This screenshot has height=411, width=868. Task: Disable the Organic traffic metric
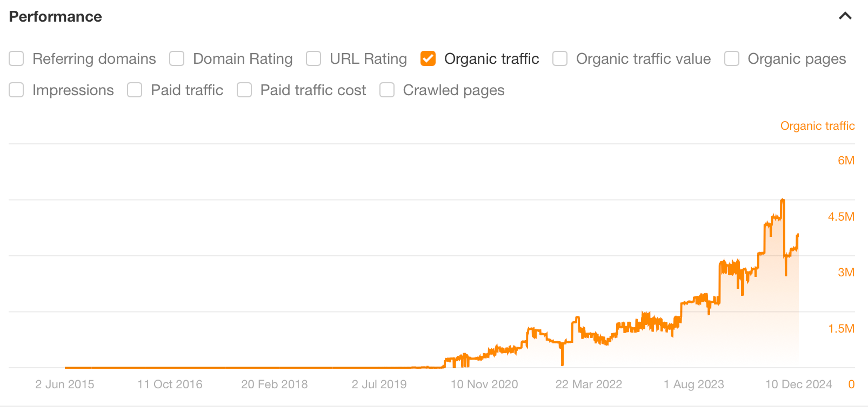tap(428, 58)
